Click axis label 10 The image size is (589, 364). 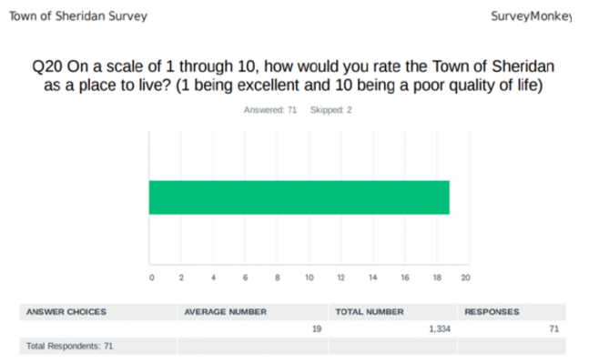point(310,278)
